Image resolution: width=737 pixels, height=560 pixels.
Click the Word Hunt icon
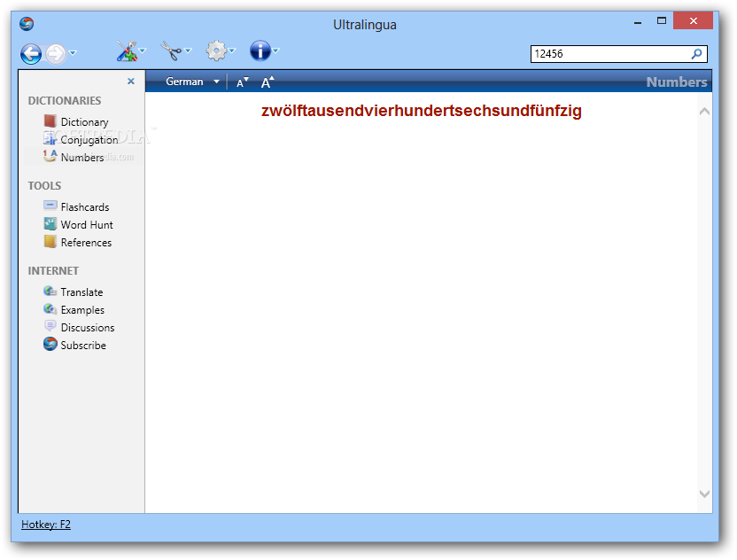tap(50, 223)
